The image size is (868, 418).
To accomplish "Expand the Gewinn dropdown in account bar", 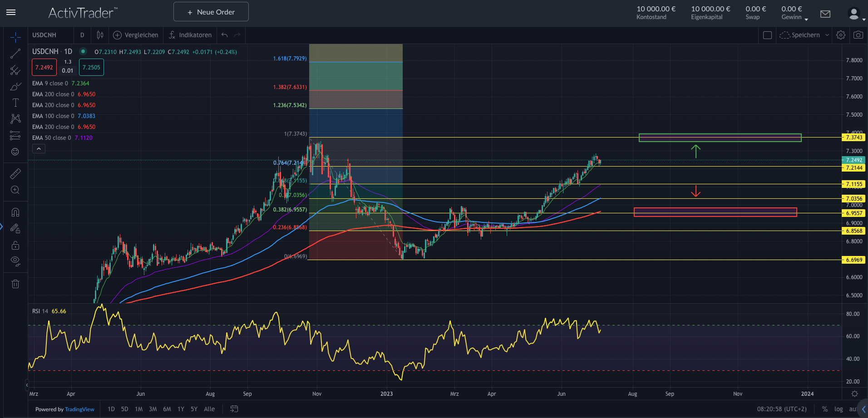I will [806, 20].
